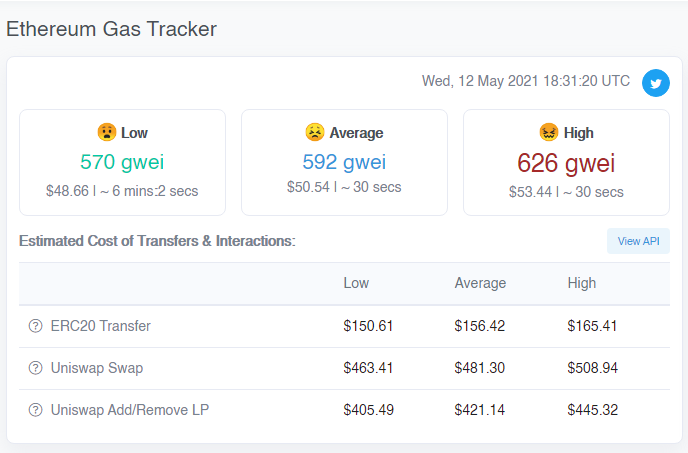Open the Uniswap Swap help icon
The image size is (688, 453).
tap(36, 368)
